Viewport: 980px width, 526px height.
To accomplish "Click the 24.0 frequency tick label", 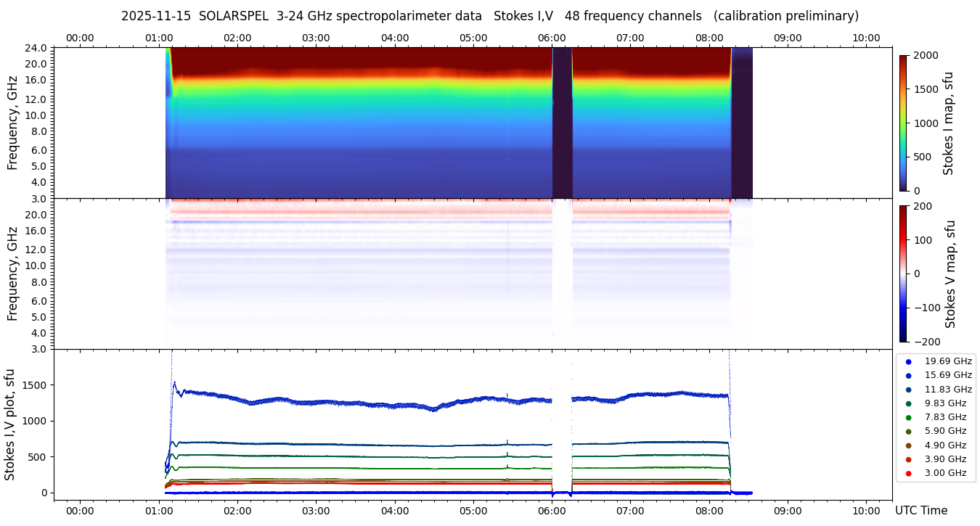I will [36, 48].
